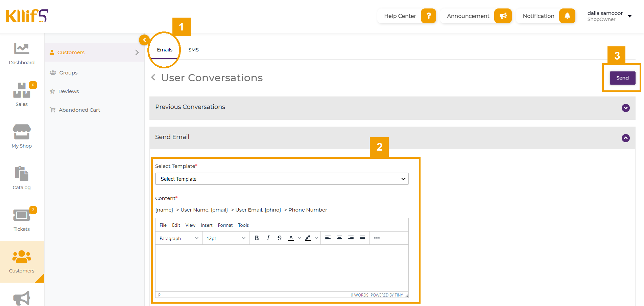644x306 pixels.
Task: Open Abandoned Cart link in submenu
Action: pyautogui.click(x=79, y=110)
